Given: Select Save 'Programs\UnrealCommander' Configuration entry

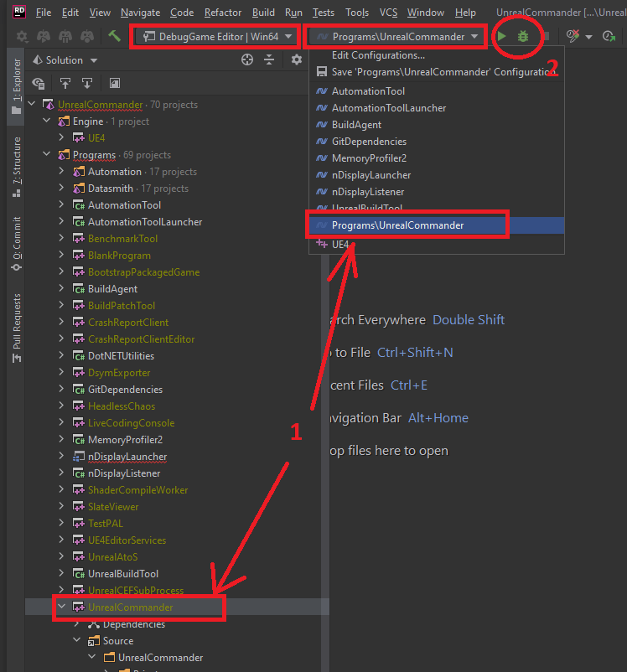Looking at the screenshot, I should (x=437, y=72).
